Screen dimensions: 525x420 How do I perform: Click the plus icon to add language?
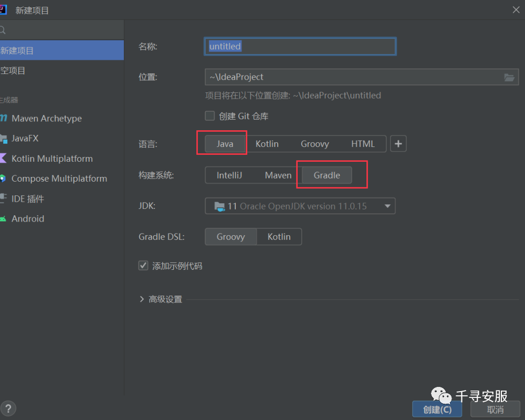pos(398,144)
